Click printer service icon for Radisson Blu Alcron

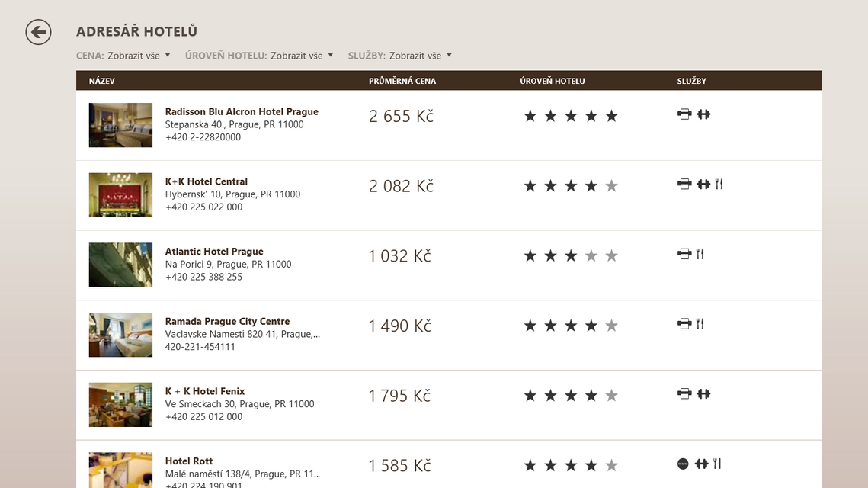pyautogui.click(x=684, y=114)
